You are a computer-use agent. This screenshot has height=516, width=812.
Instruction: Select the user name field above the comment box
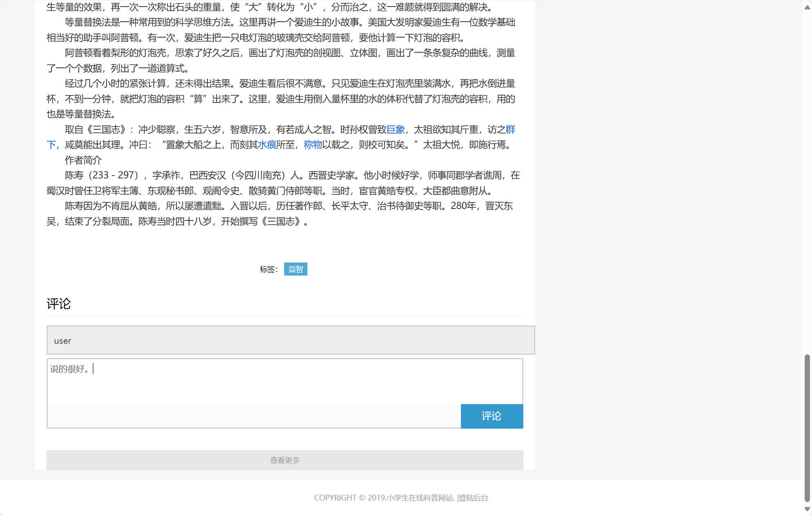click(286, 340)
